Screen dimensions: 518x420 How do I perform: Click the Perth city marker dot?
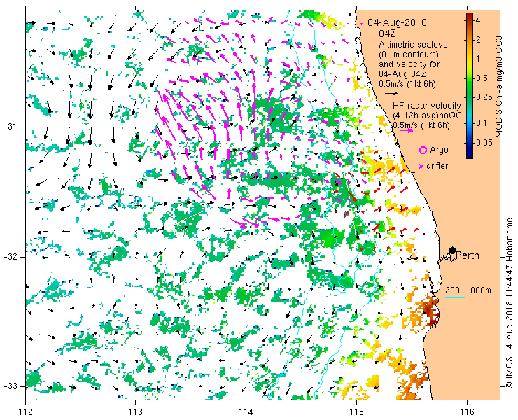[453, 250]
